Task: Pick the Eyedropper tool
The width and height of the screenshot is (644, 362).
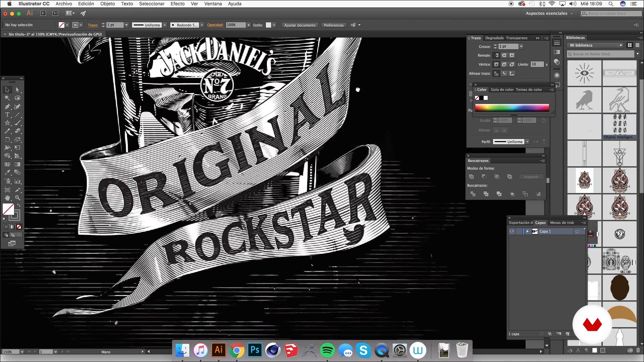Action: [x=7, y=173]
